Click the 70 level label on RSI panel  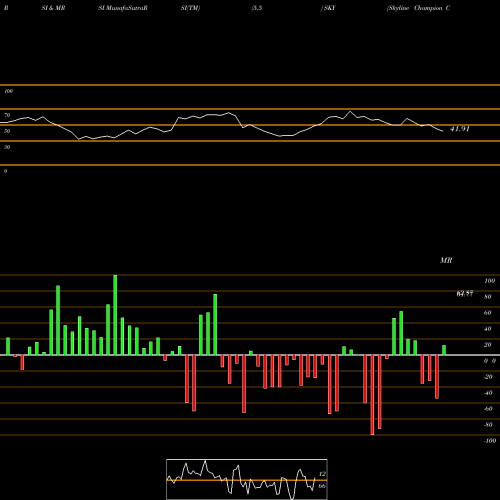pos(7,115)
